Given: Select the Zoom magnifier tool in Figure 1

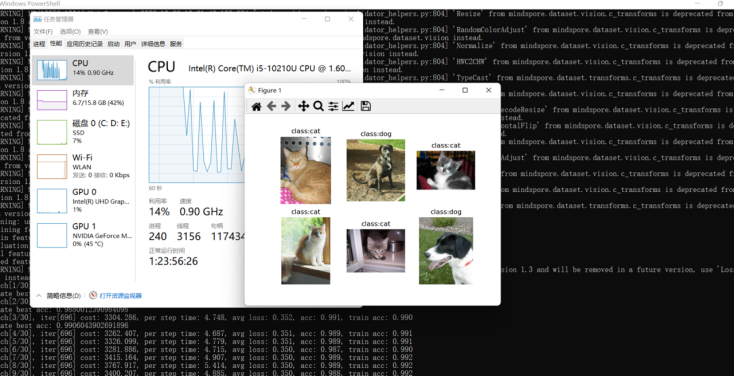Looking at the screenshot, I should coord(318,106).
